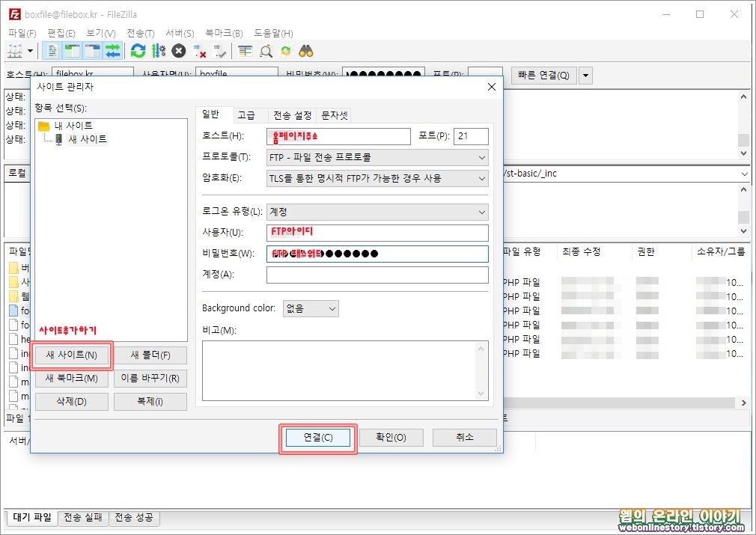Screen dimensions: 756x535
Task: Open the Background color selector
Action: 310,308
